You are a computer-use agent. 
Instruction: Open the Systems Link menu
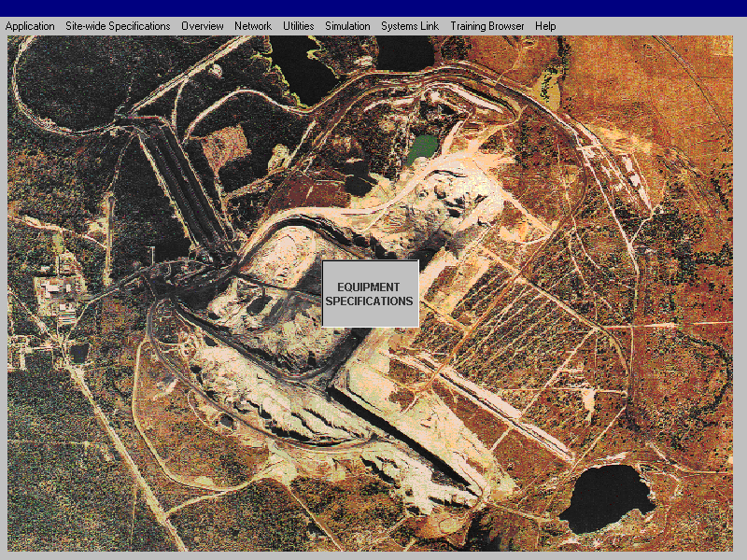click(x=410, y=26)
